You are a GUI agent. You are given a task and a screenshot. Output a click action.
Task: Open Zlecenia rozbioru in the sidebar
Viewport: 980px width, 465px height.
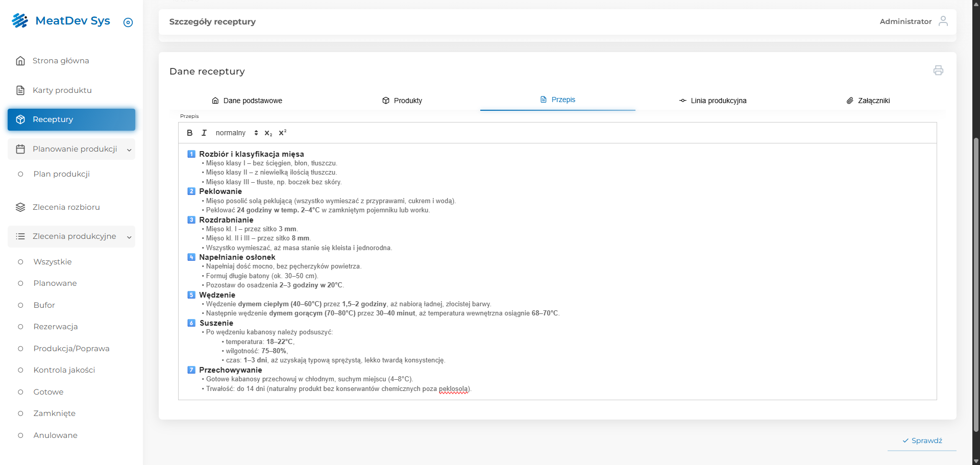66,207
